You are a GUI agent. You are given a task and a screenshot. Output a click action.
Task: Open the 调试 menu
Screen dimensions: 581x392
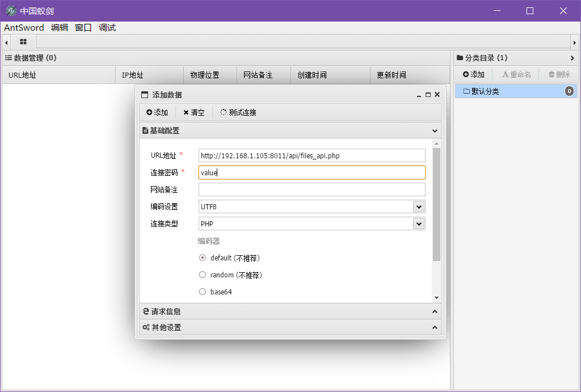point(107,28)
